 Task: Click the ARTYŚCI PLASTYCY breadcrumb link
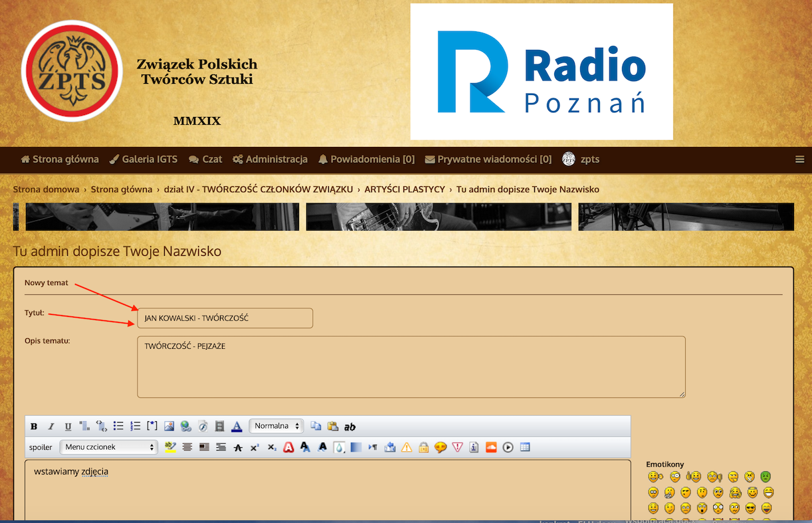coord(405,189)
